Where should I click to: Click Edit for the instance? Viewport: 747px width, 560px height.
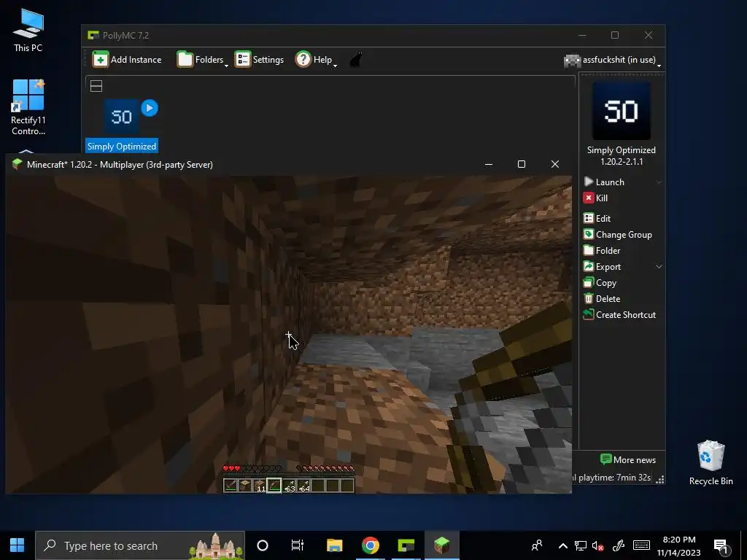597,219
